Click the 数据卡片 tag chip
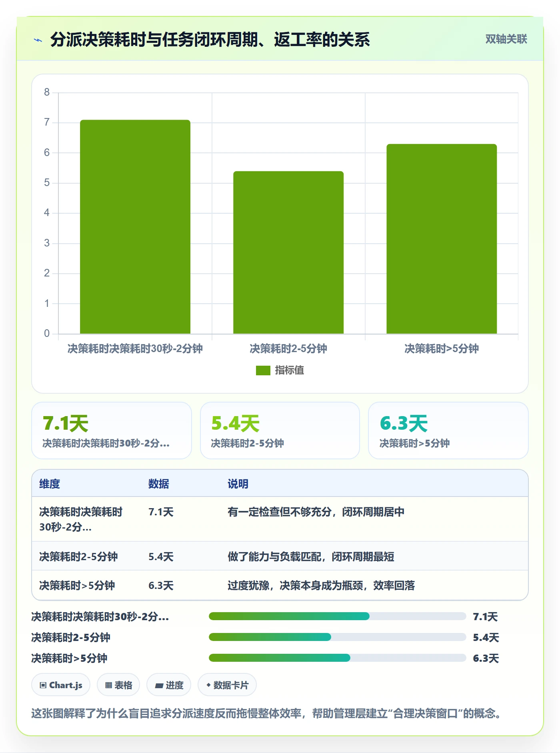The height and width of the screenshot is (753, 560). click(227, 685)
